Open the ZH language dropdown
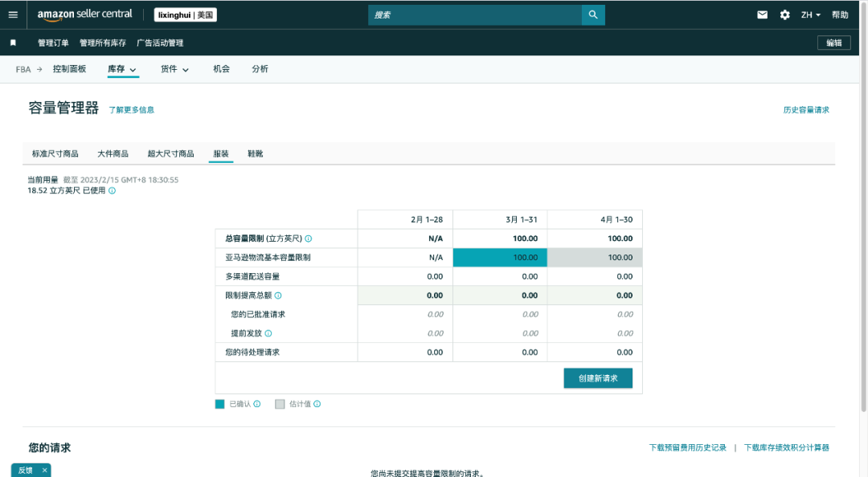Screen dimensions: 868x477 click(x=810, y=15)
